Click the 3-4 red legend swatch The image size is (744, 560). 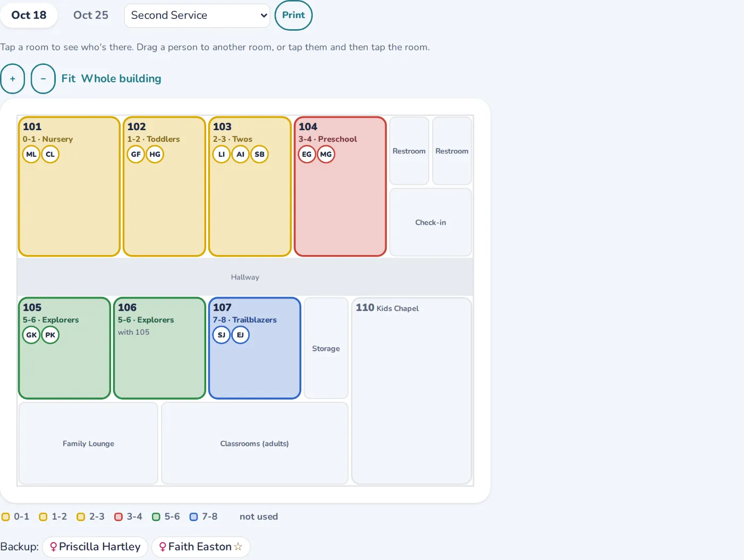pyautogui.click(x=119, y=517)
